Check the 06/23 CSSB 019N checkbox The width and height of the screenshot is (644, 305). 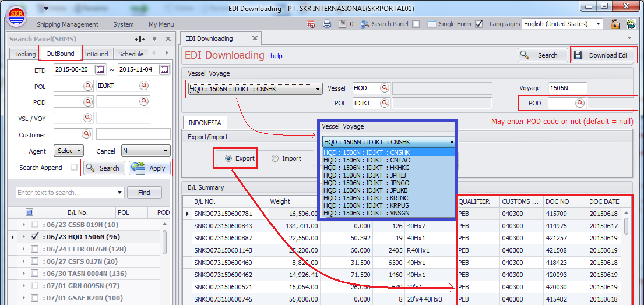[35, 225]
